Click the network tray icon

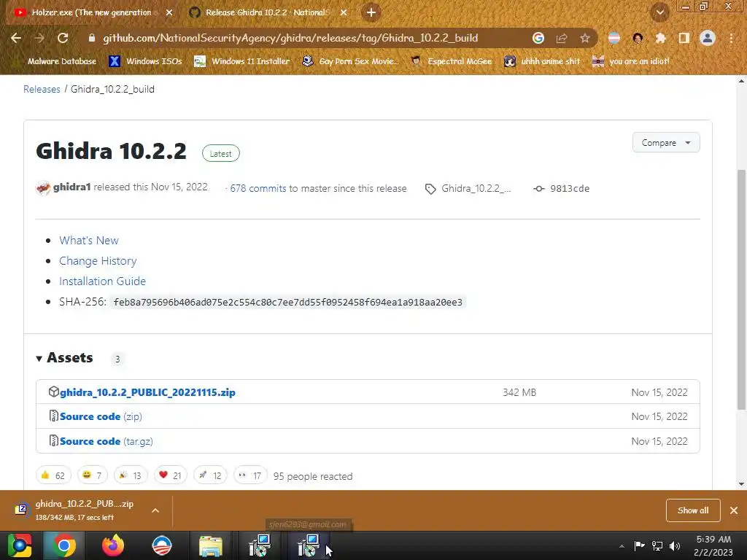click(657, 545)
